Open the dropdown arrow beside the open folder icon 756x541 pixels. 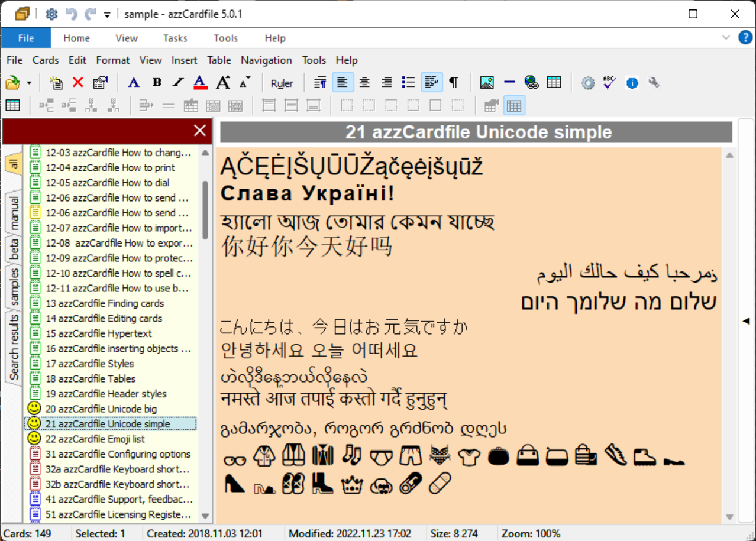click(x=28, y=83)
